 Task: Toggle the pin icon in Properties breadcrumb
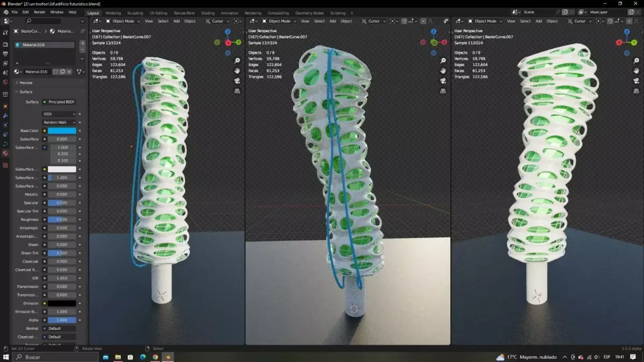tap(82, 32)
